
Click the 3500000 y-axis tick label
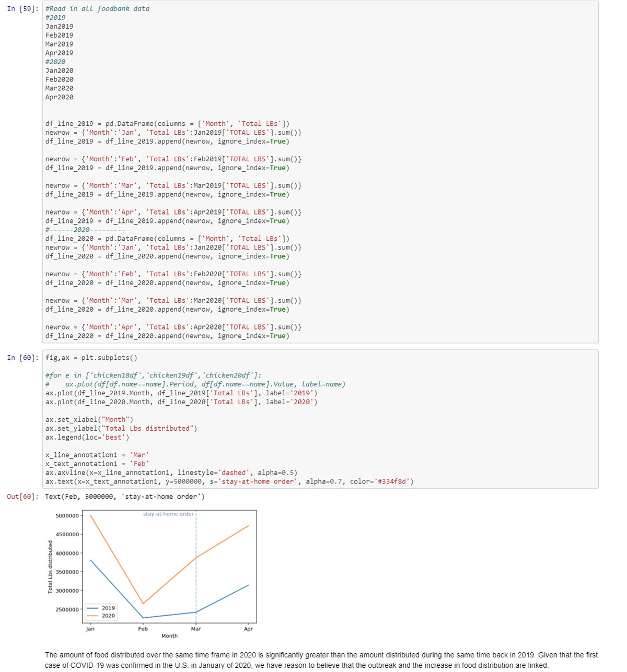67,572
